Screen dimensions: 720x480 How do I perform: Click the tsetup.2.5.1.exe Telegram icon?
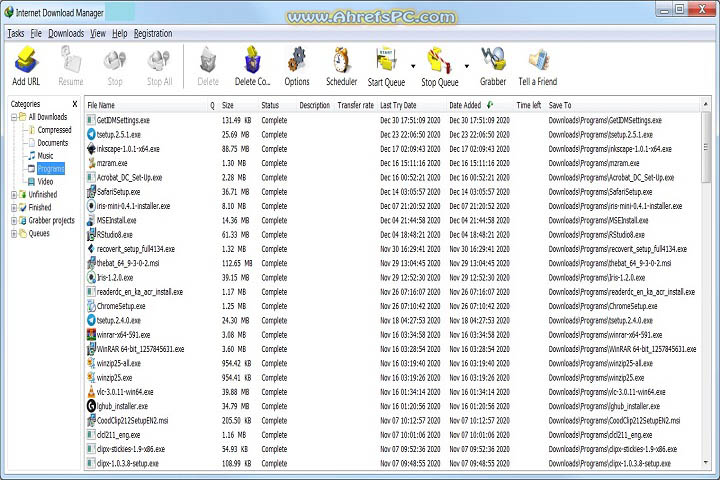click(91, 135)
